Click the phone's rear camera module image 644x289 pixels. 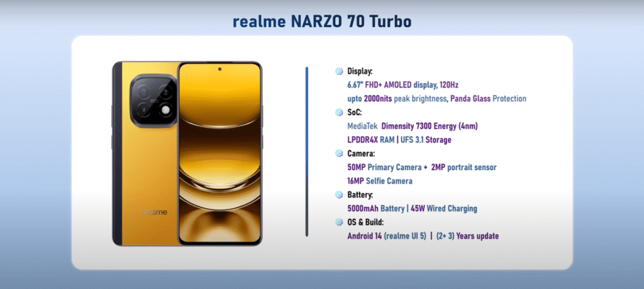153,101
